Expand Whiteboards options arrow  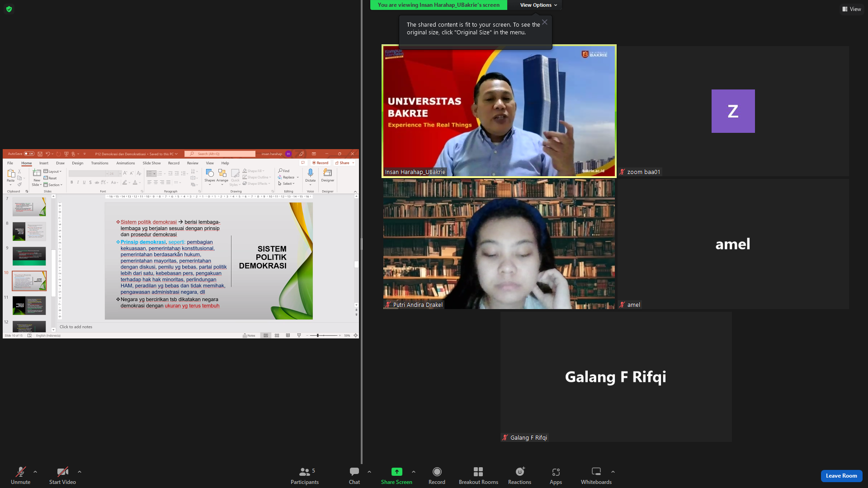(613, 472)
